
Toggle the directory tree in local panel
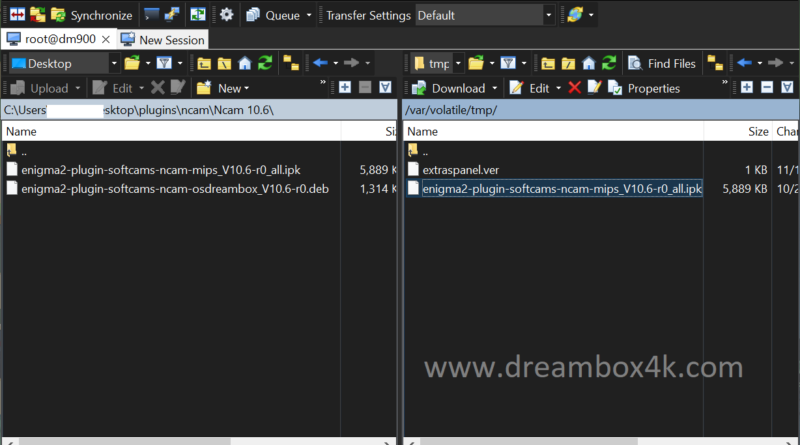(x=291, y=63)
